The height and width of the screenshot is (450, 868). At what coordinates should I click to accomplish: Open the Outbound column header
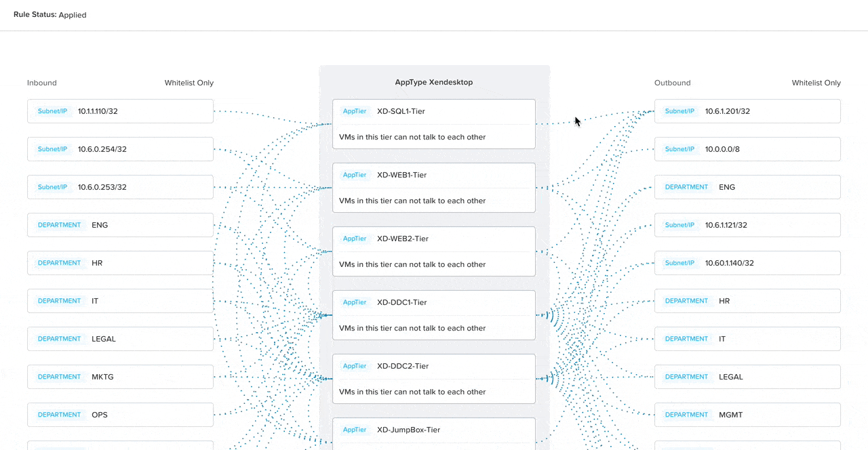coord(672,83)
